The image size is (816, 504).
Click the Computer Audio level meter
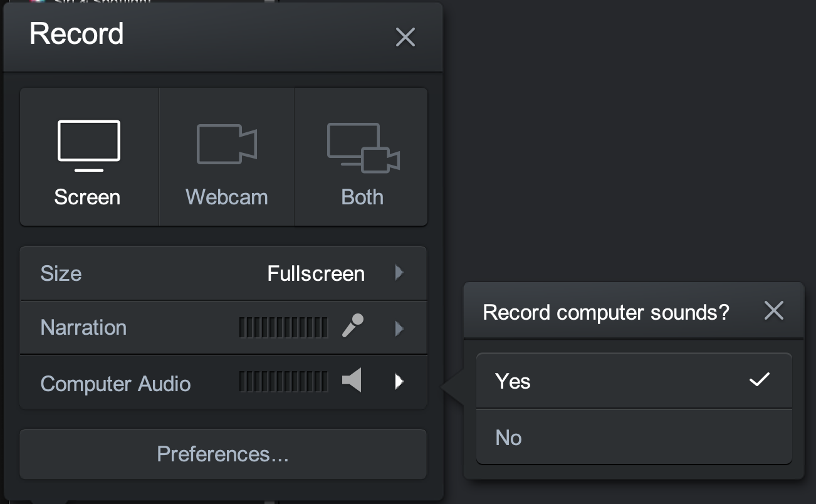click(x=283, y=381)
